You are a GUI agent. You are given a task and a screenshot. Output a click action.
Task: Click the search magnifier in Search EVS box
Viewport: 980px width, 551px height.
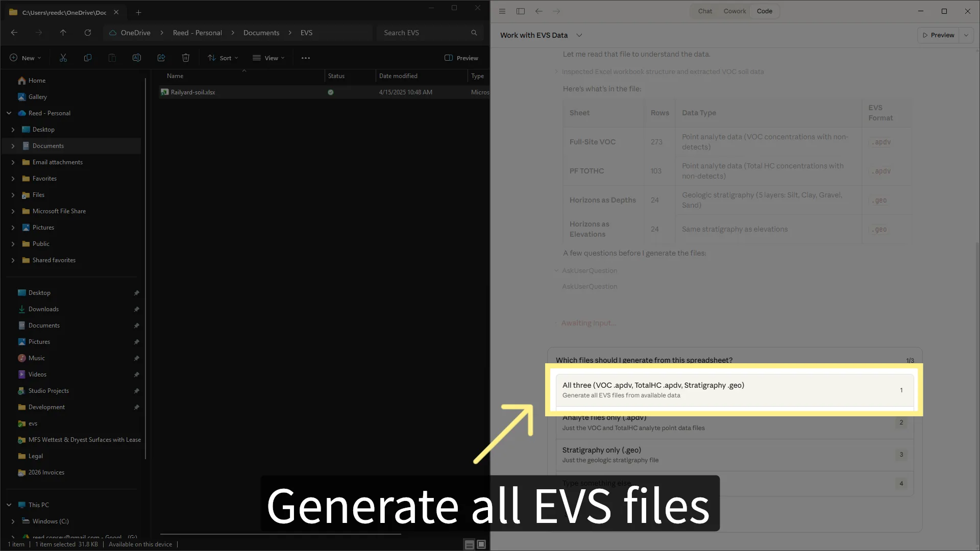pos(474,33)
